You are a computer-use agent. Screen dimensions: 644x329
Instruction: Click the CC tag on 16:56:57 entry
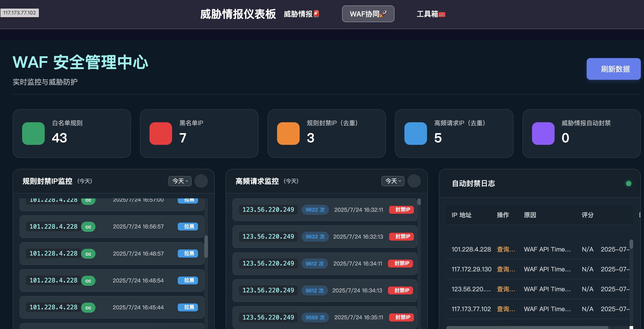tap(88, 227)
